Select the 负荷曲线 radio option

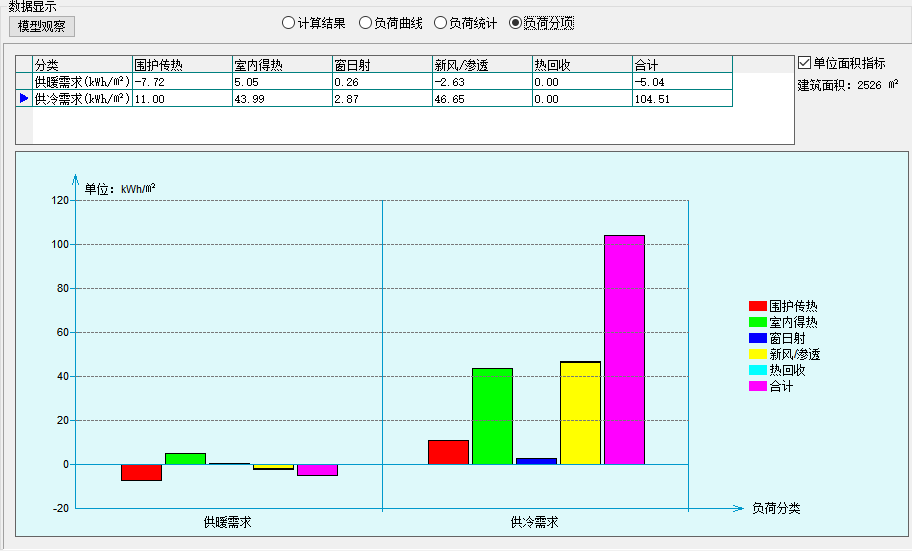pyautogui.click(x=365, y=23)
